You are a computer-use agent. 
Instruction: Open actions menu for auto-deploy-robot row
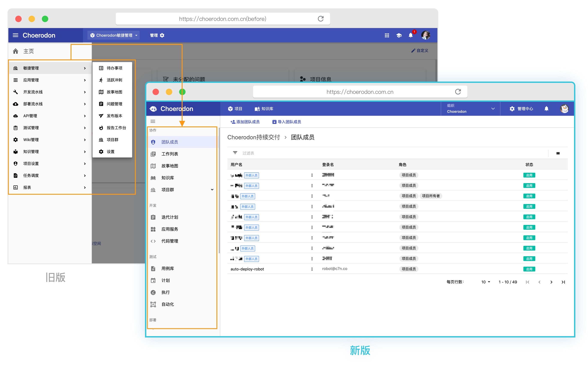pos(312,269)
